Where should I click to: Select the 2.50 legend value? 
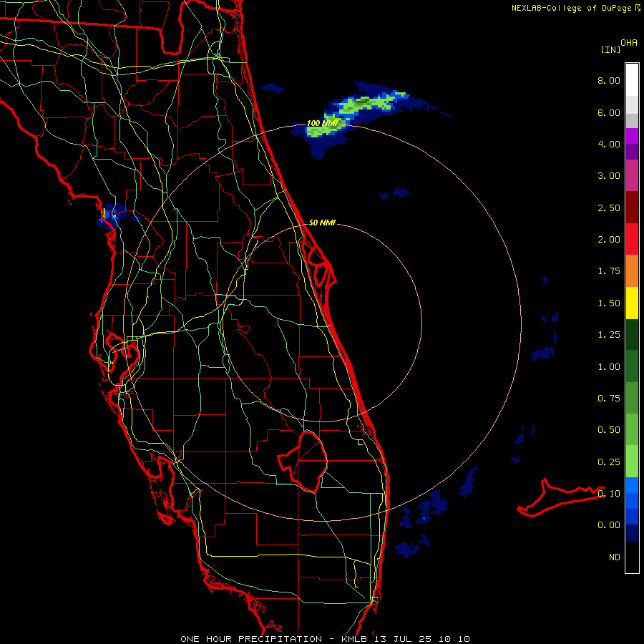point(609,208)
